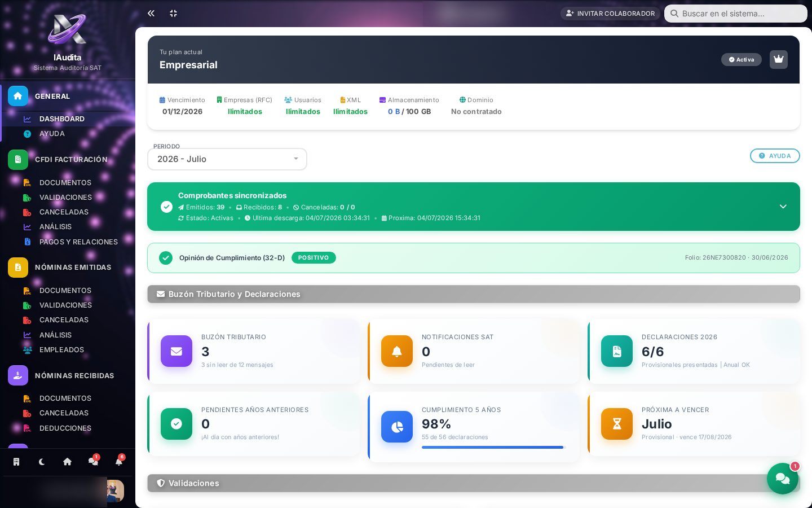Open CFDI Facturación section icon
The width and height of the screenshot is (812, 508).
click(18, 160)
